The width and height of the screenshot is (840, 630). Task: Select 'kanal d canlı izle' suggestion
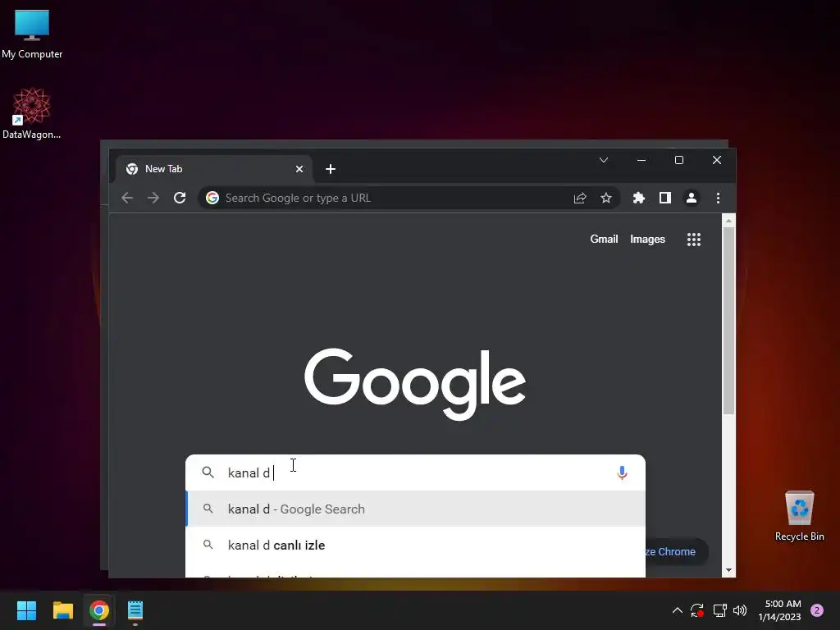tap(415, 545)
